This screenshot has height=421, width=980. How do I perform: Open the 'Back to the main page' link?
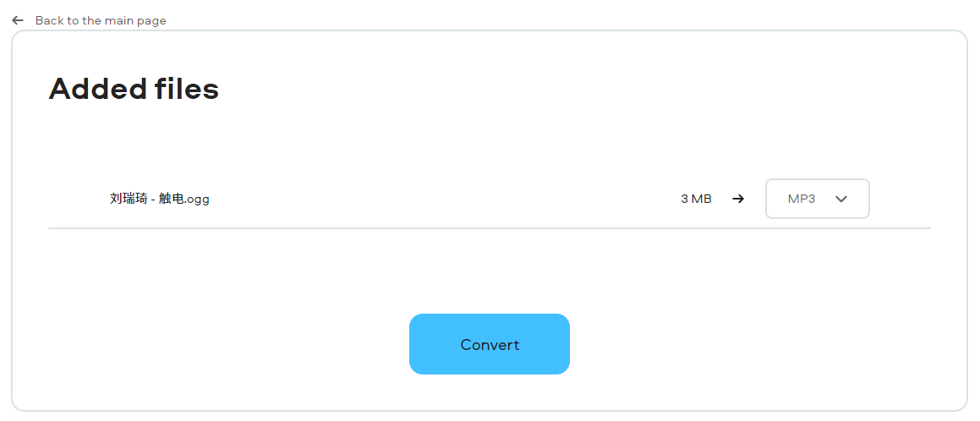click(100, 20)
